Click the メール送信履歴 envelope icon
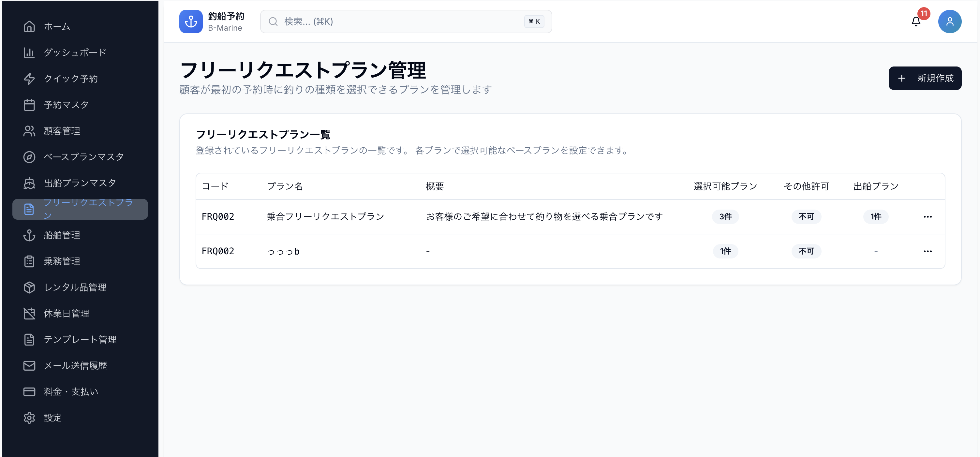This screenshot has height=457, width=980. click(x=29, y=365)
